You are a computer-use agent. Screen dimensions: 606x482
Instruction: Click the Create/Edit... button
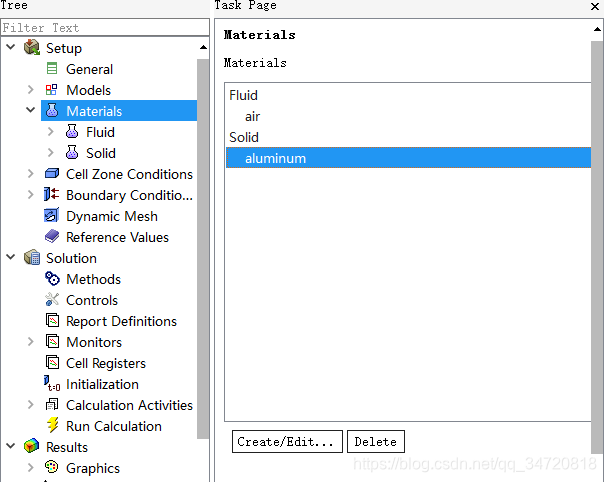click(287, 441)
